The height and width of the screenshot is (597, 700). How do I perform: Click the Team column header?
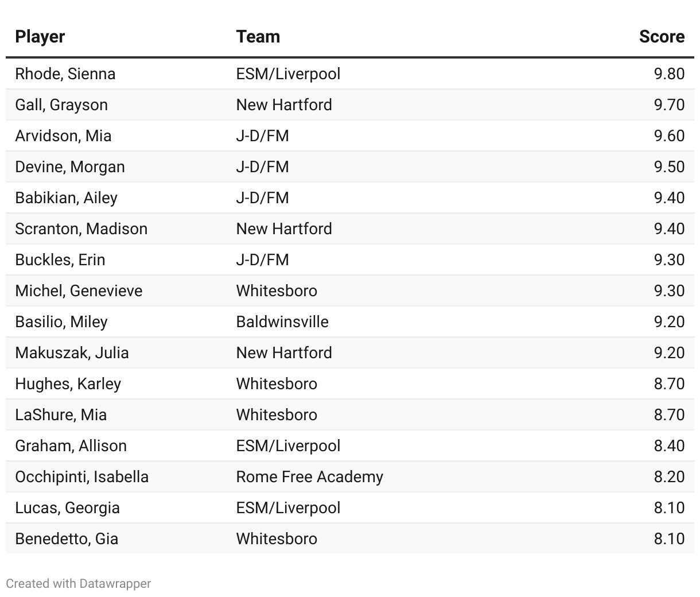(x=258, y=37)
